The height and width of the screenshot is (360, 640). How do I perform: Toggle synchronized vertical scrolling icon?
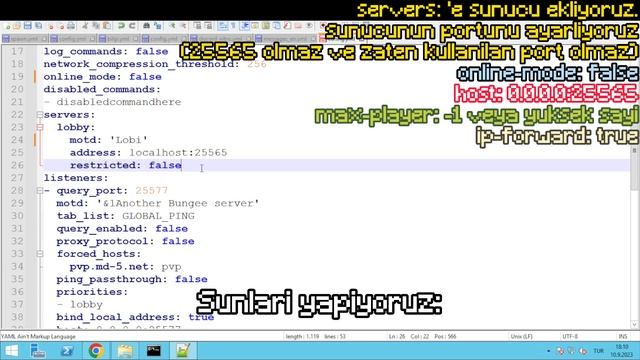tap(198, 26)
